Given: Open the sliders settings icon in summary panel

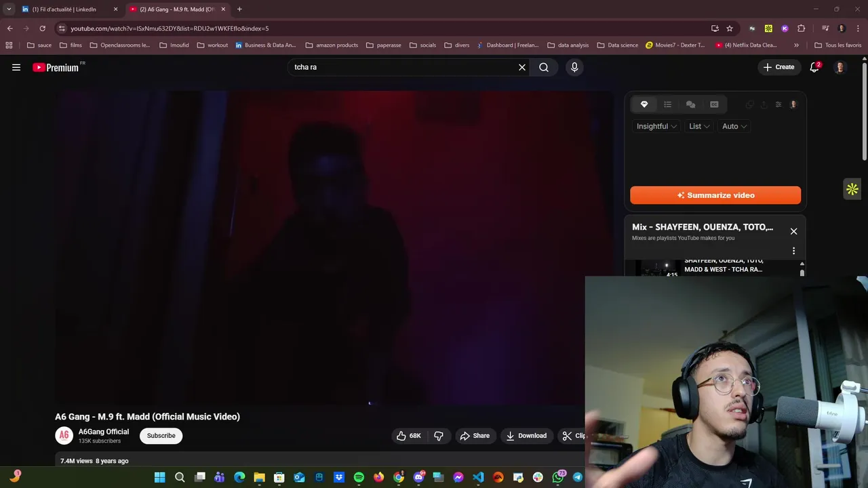Looking at the screenshot, I should pos(778,104).
